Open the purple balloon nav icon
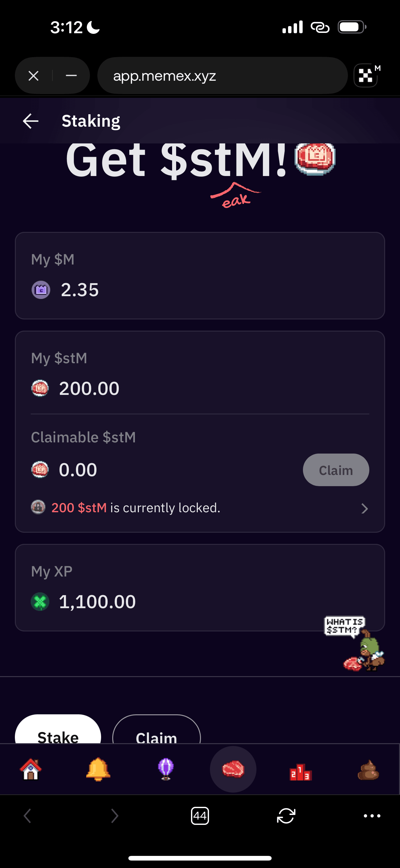 pos(166,769)
